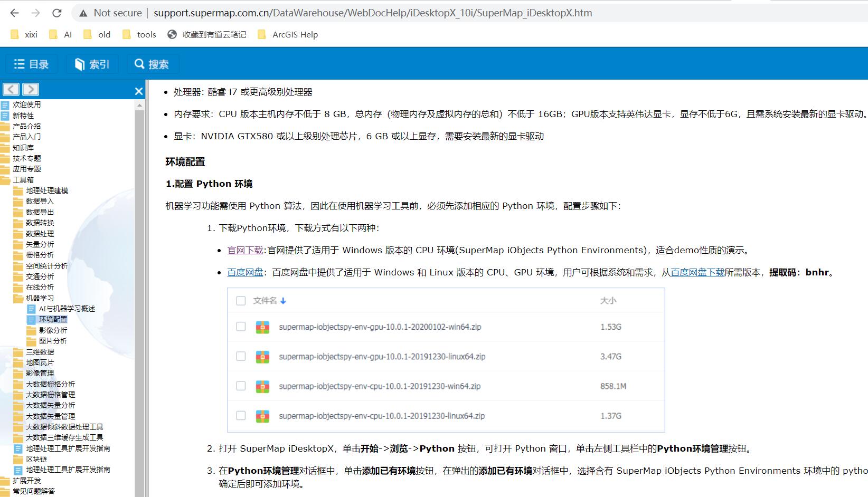This screenshot has height=497, width=868.
Task: Click the 文件名 sort arrow
Action: click(x=283, y=301)
